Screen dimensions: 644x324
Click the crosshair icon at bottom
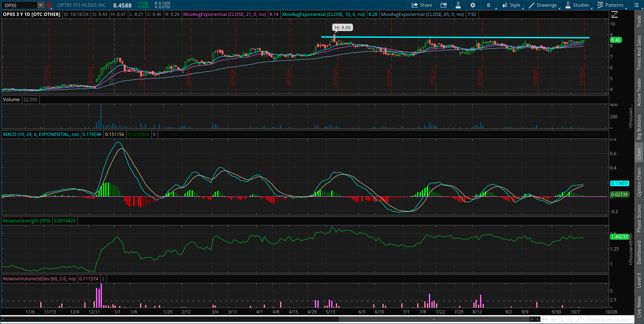(x=554, y=320)
